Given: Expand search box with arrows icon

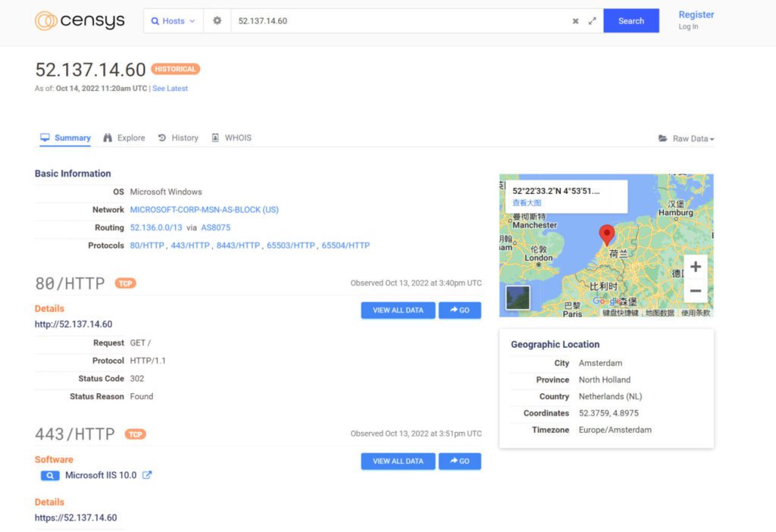Looking at the screenshot, I should coord(593,21).
